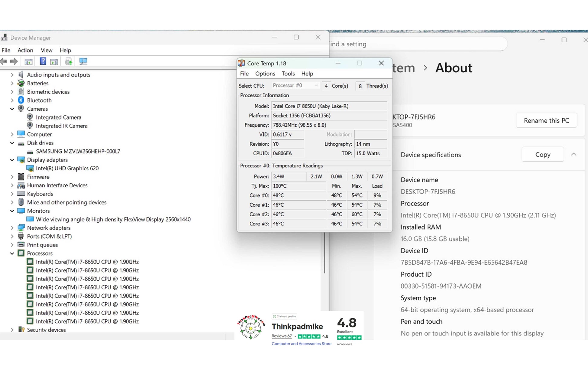Click the ThinkpadMike rose logo

click(251, 327)
